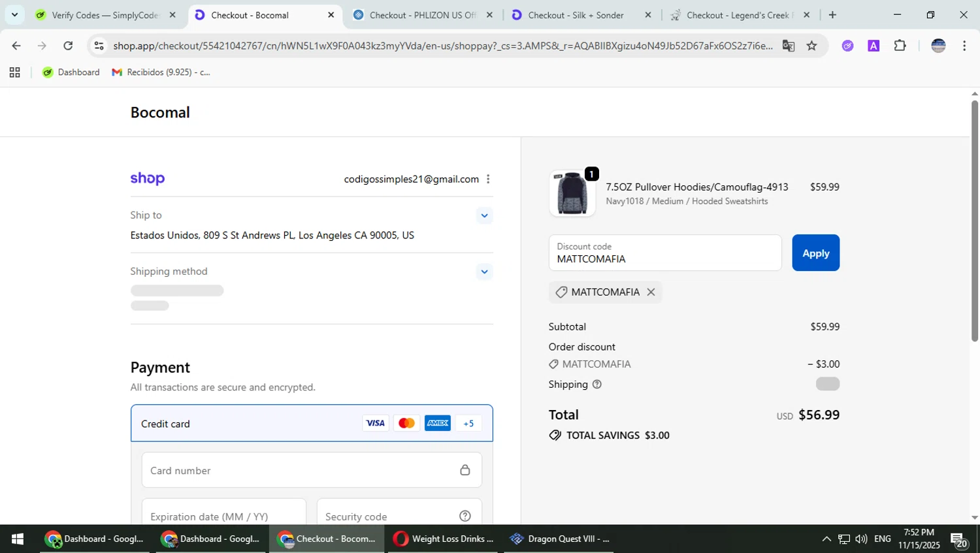Expand the Ship to section
Screen dimensions: 980x553
(x=484, y=215)
